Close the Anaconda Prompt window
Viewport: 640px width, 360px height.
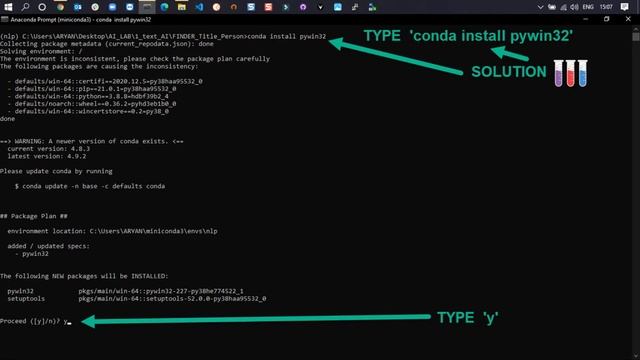628,19
